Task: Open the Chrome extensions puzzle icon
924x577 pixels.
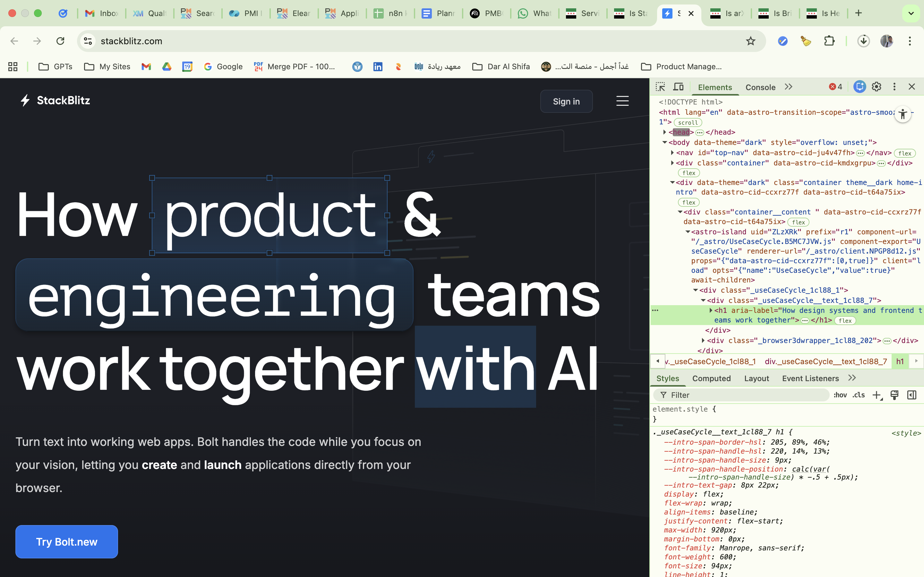Action: pos(829,41)
